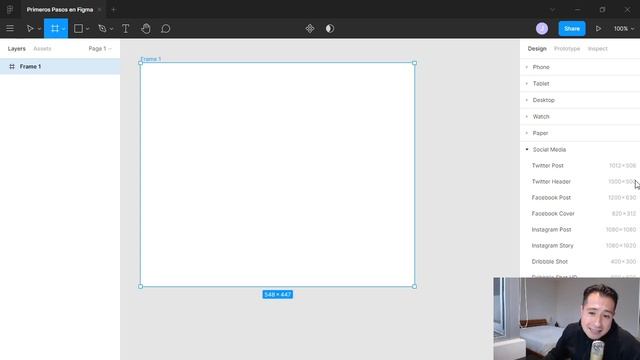Choose the Twitter Header preset
Screen dimensions: 640x360
pyautogui.click(x=580, y=181)
